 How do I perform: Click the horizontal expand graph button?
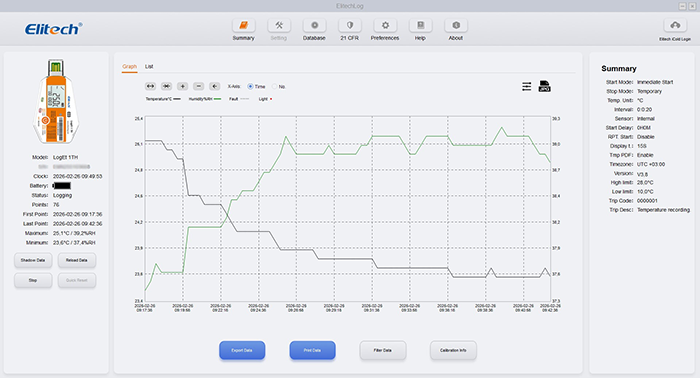point(150,86)
